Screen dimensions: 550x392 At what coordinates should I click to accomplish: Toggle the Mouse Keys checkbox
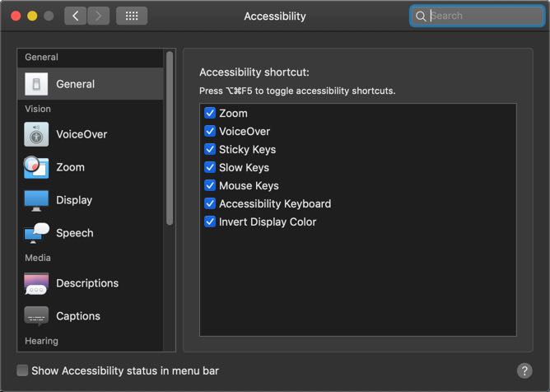point(210,186)
